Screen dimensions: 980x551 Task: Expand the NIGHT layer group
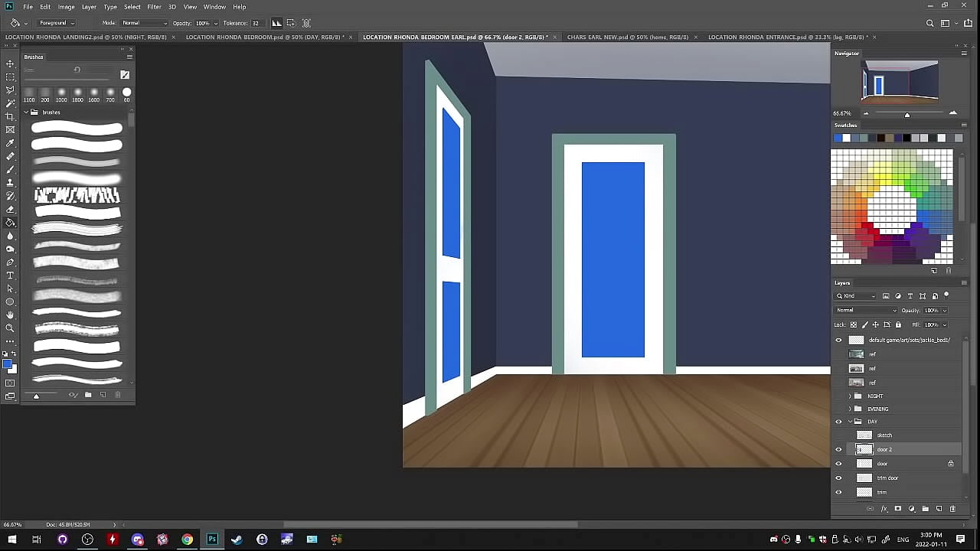(850, 396)
